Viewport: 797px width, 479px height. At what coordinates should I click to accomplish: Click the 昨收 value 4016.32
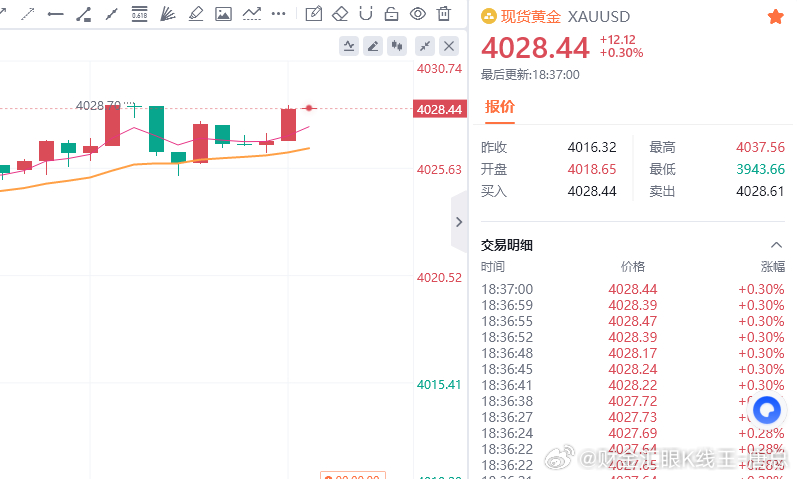click(592, 147)
